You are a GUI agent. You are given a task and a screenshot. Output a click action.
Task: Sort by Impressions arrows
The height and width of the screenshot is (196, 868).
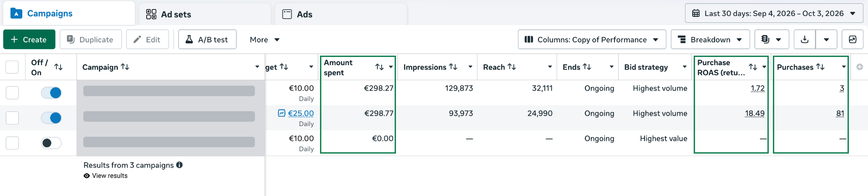click(x=453, y=67)
